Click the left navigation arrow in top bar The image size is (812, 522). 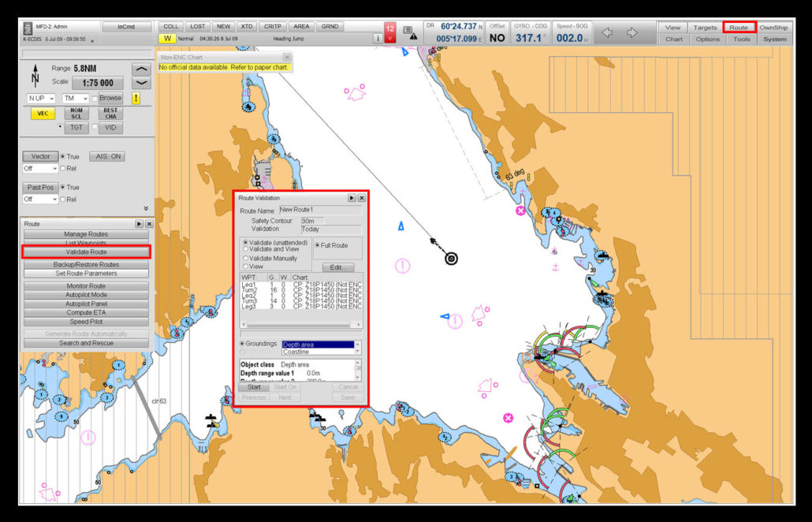click(608, 32)
